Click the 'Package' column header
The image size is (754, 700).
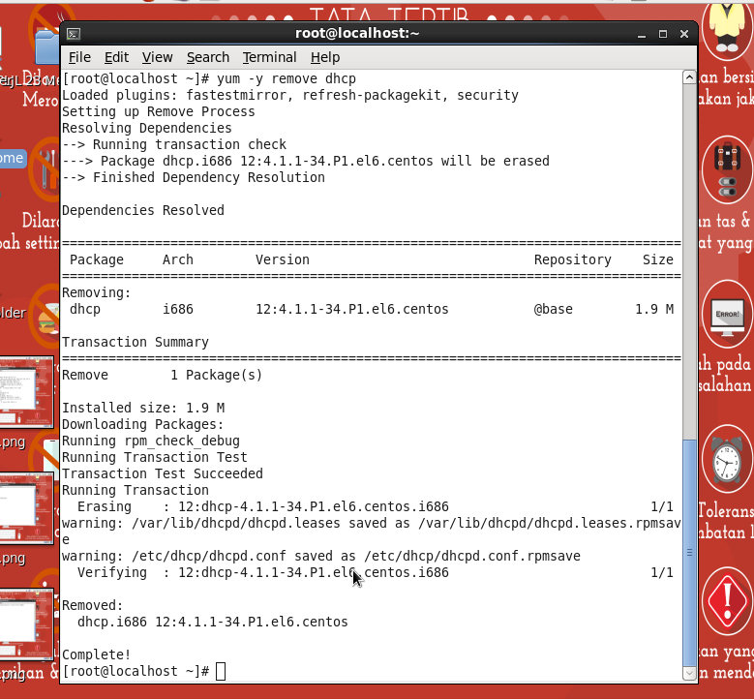(97, 259)
